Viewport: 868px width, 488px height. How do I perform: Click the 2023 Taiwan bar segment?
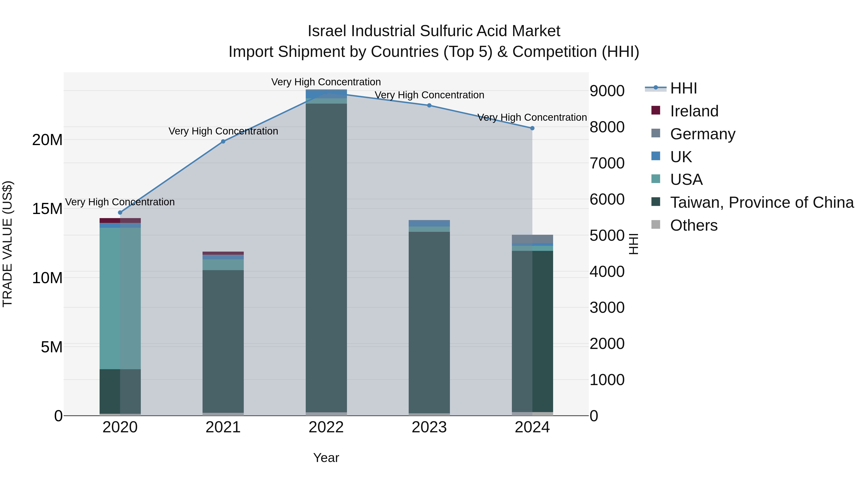[x=429, y=323]
